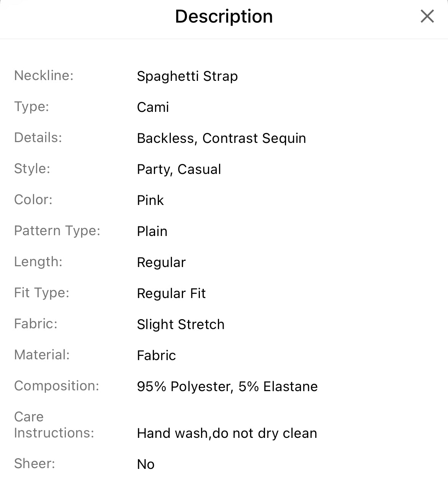Select the Party, Casual style value

[x=179, y=169]
